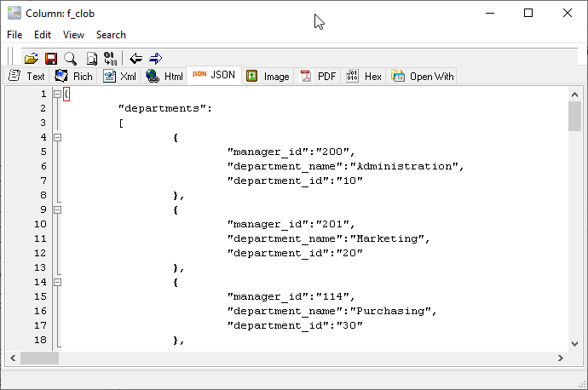
Task: Collapse the fold marker on line 4
Action: click(57, 137)
